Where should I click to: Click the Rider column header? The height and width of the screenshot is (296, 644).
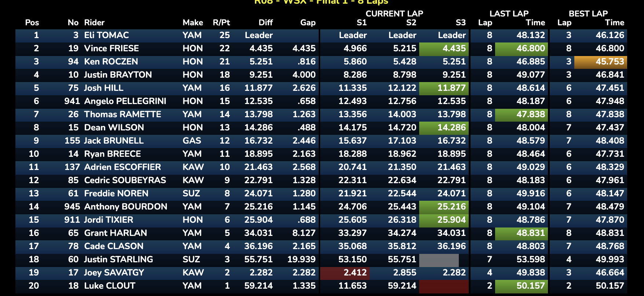pyautogui.click(x=94, y=22)
